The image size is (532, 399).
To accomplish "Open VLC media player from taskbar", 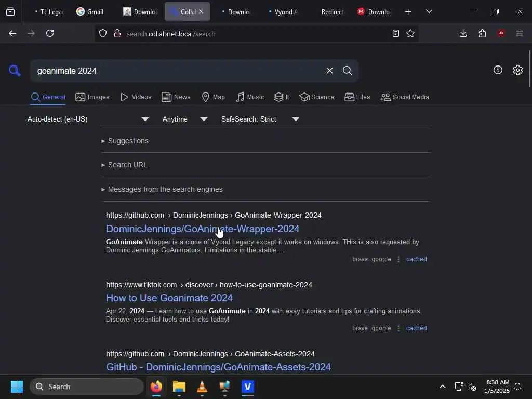I will [x=202, y=387].
